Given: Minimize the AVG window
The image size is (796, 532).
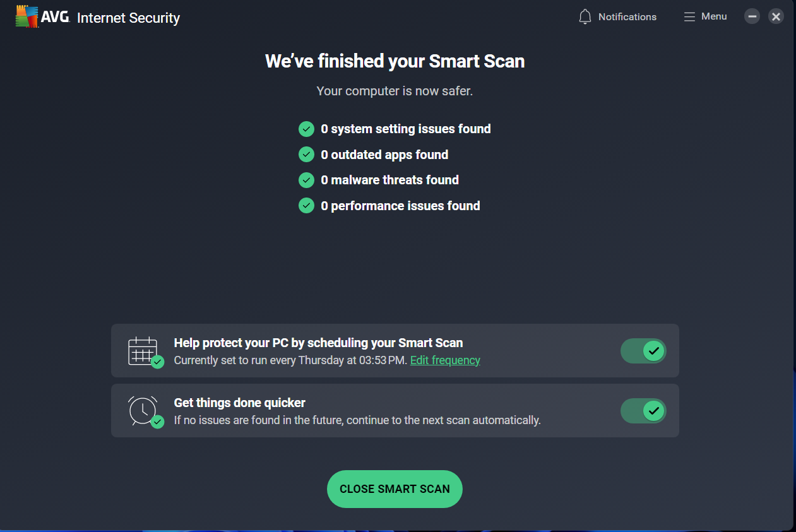Looking at the screenshot, I should (x=752, y=16).
